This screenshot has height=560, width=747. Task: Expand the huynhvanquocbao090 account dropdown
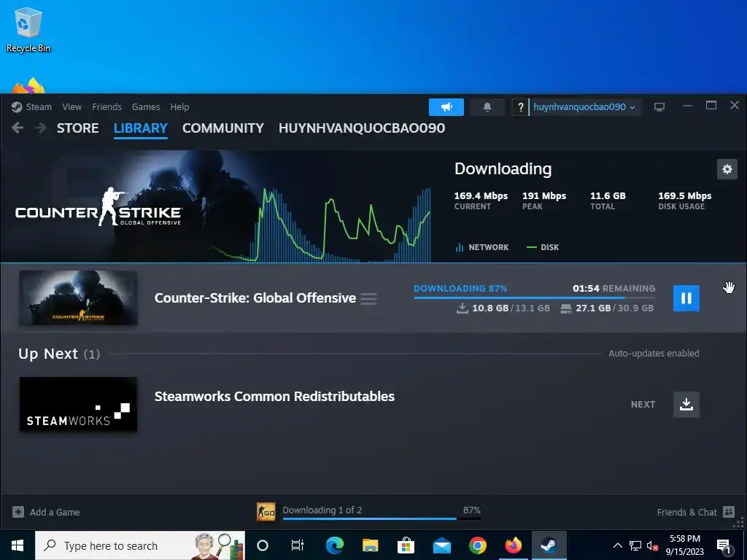584,107
